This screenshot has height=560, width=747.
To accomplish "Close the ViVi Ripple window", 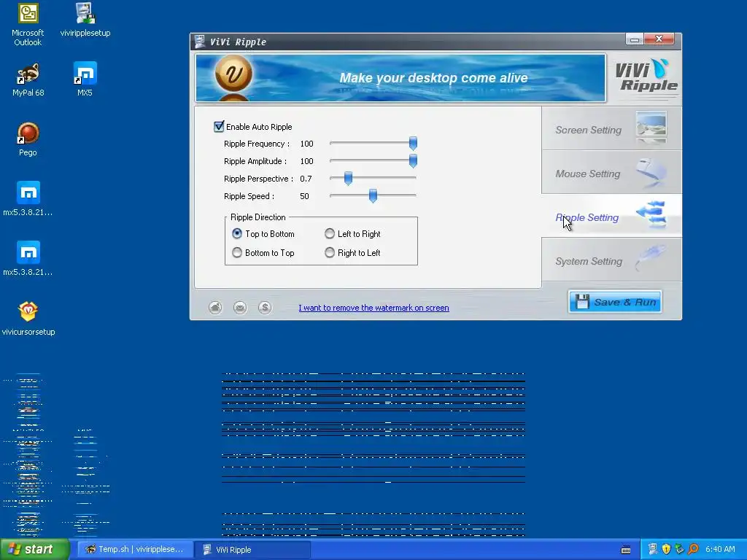I will pyautogui.click(x=659, y=39).
